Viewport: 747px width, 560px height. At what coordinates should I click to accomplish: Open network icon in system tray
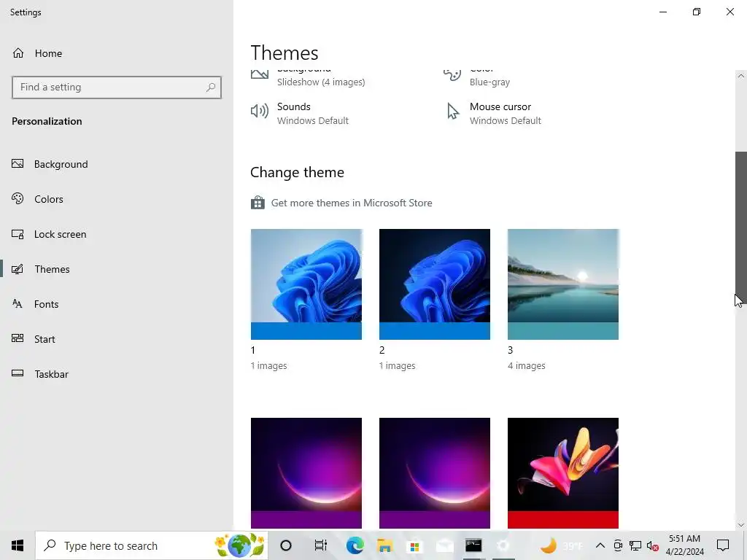tap(635, 545)
